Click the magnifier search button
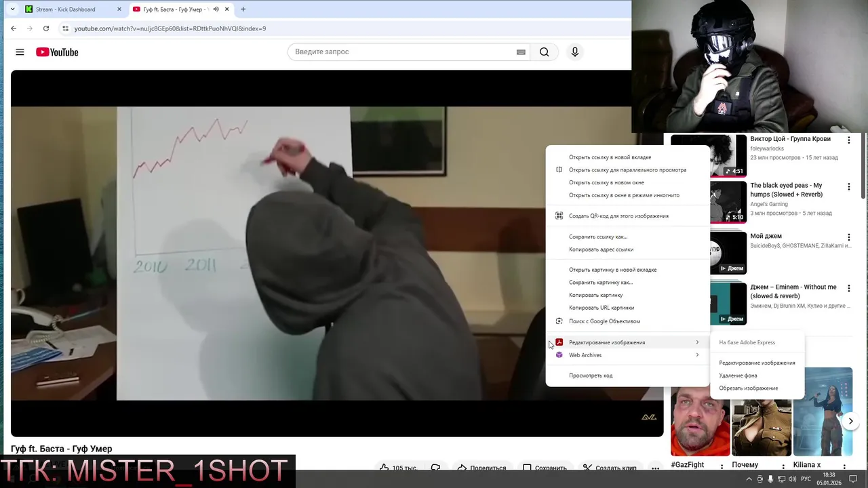Screen dimensions: 868x488 pyautogui.click(x=544, y=52)
